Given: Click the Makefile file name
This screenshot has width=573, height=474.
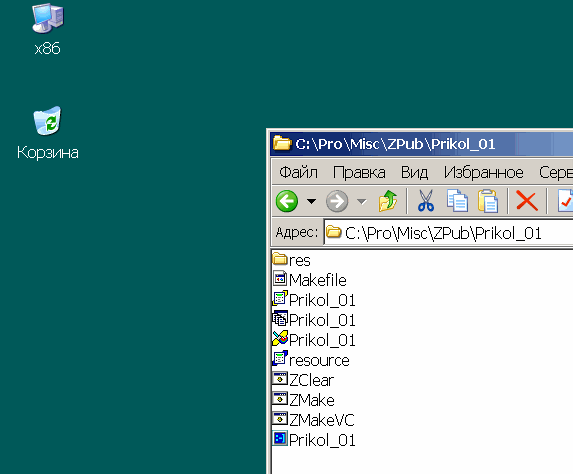Looking at the screenshot, I should 318,280.
